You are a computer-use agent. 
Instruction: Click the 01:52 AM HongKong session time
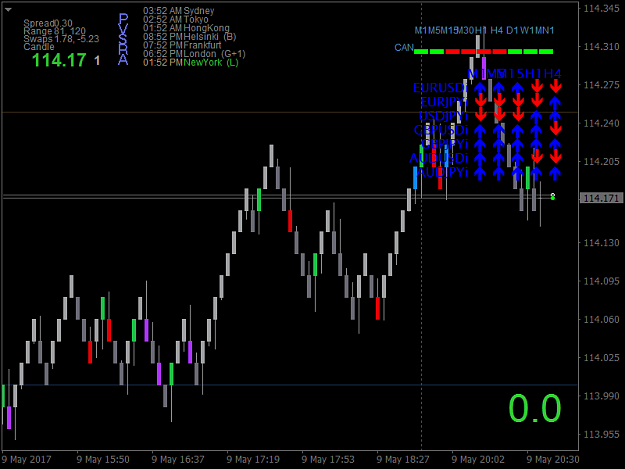pos(186,28)
